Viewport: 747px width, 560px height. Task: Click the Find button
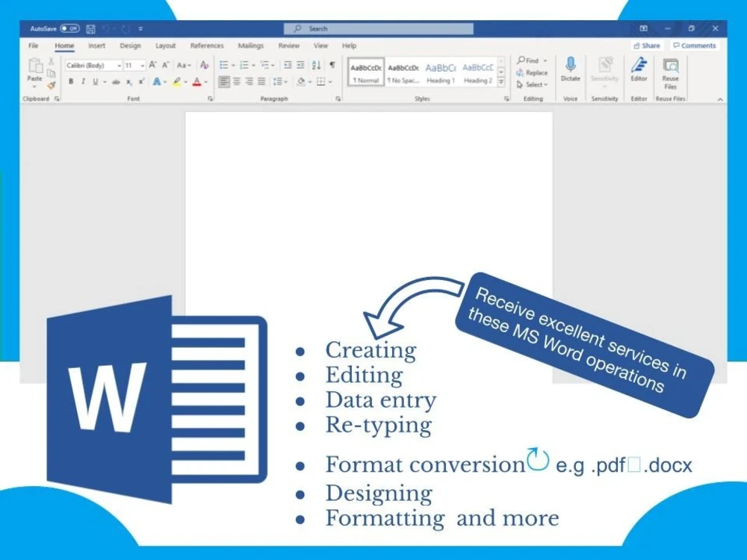(532, 60)
